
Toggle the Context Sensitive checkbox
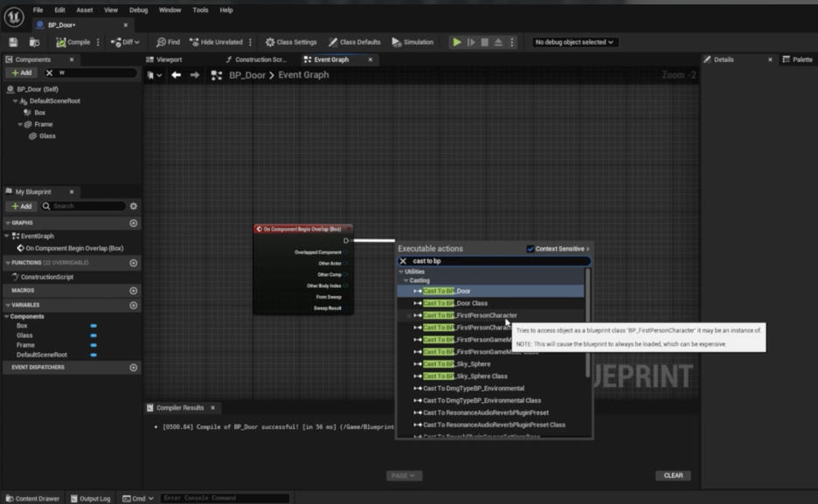530,249
